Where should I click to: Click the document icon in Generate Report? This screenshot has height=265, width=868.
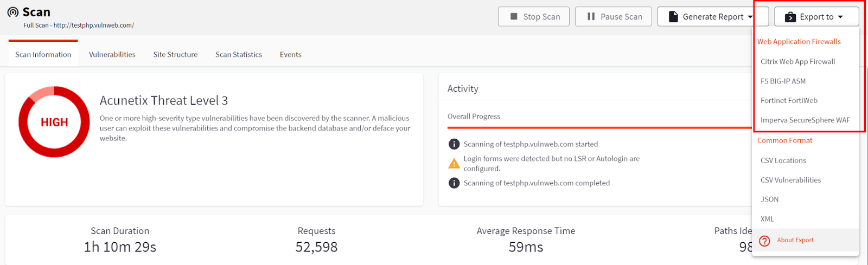click(x=673, y=16)
